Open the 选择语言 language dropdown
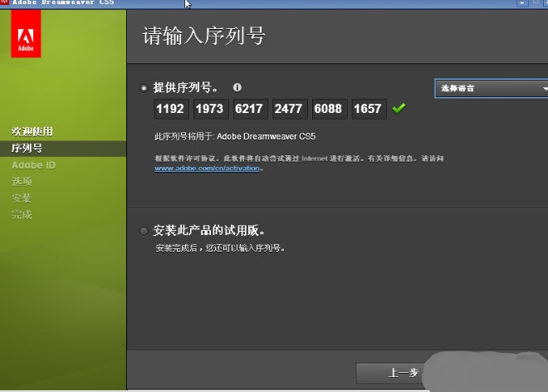The height and width of the screenshot is (392, 548). click(492, 88)
